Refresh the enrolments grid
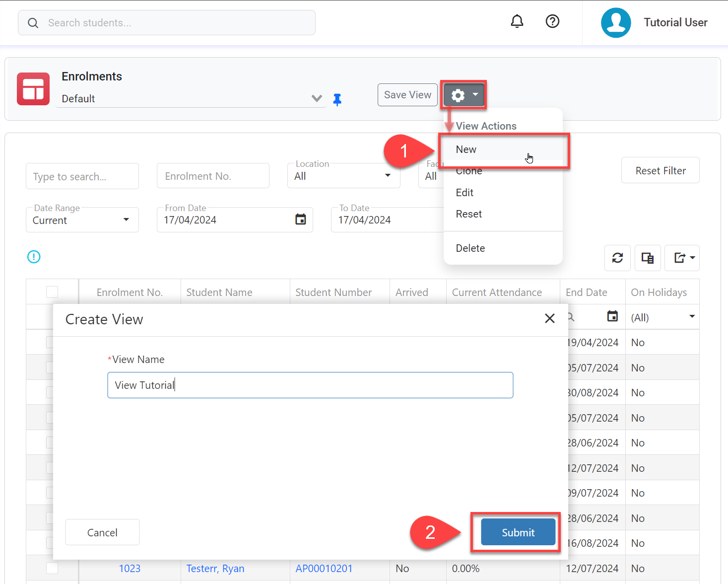Viewport: 728px width, 584px height. tap(617, 258)
